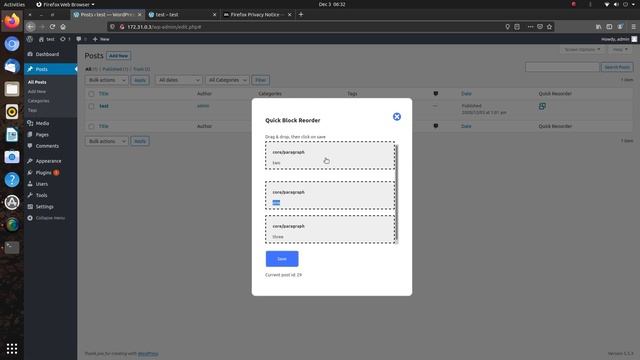
Task: Open page actions three-dot menu
Action: 530,27
